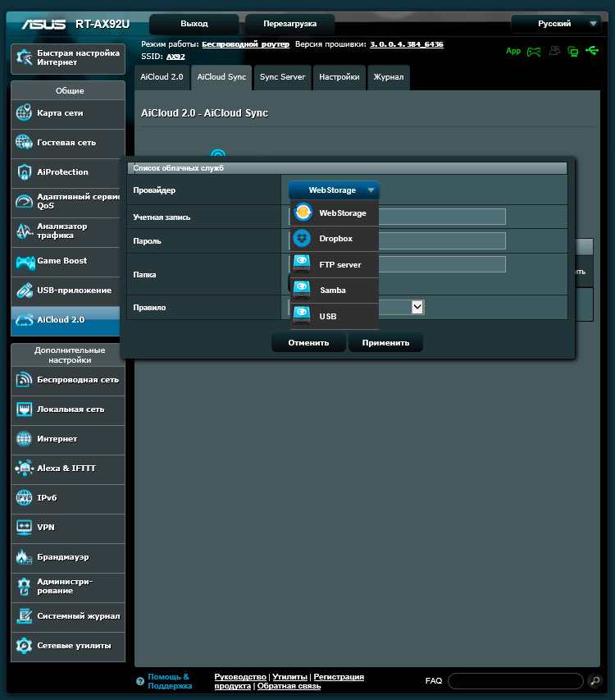Viewport: 615px width, 700px height.
Task: Click the help question mark icon
Action: coord(140,681)
